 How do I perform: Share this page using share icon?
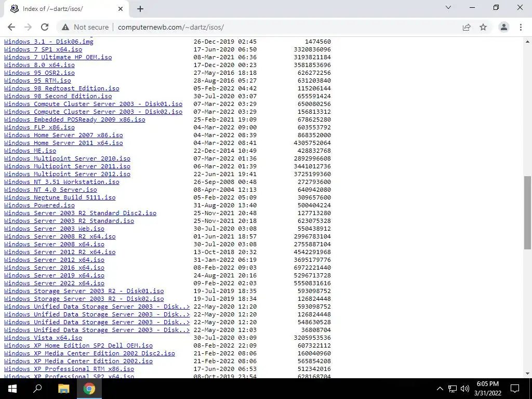pyautogui.click(x=467, y=27)
